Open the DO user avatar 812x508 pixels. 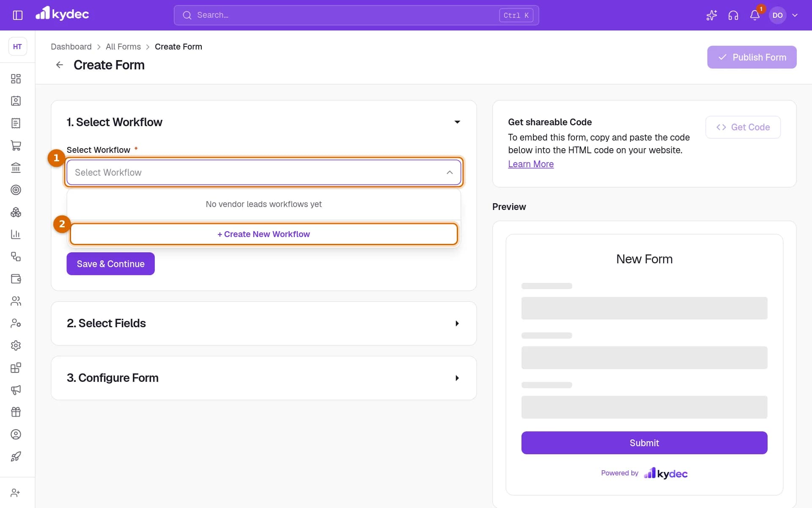pyautogui.click(x=777, y=15)
